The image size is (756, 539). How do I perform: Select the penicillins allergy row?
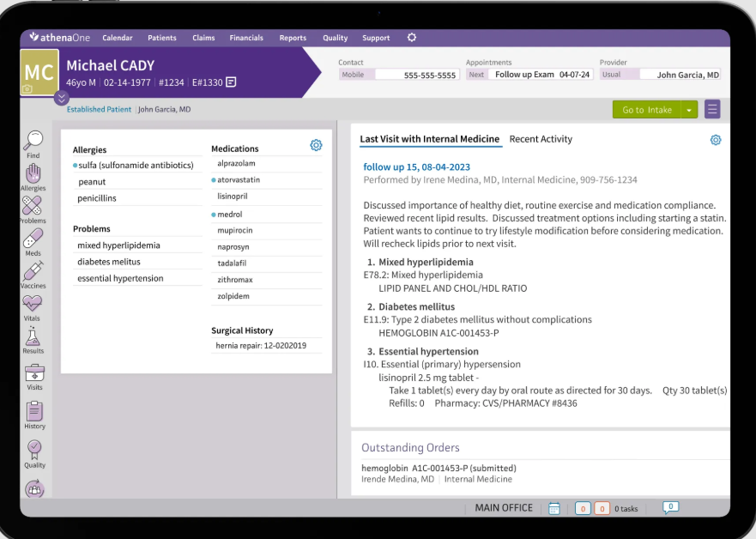click(x=137, y=198)
